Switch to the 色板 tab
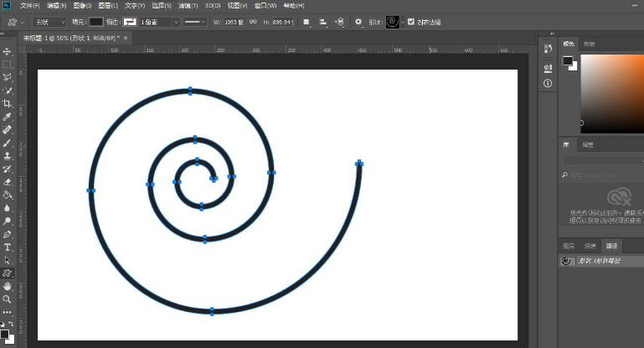The image size is (644, 348). (589, 44)
